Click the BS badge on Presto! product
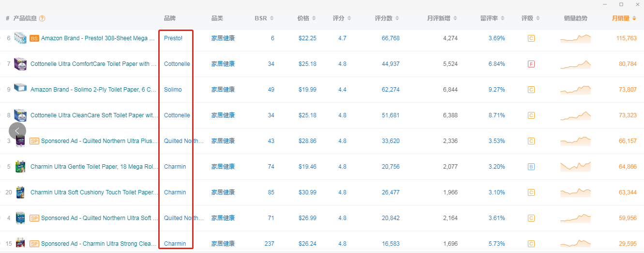Screen dimensions: 644x253 pos(34,38)
